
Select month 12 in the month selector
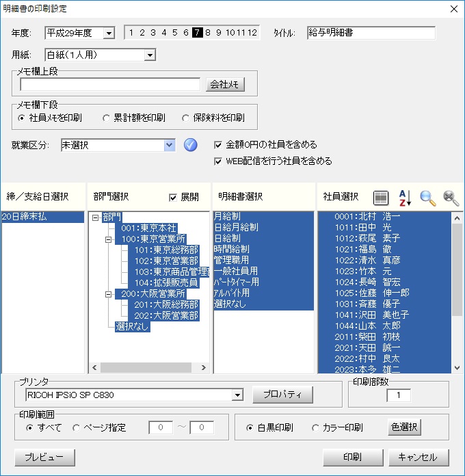point(252,32)
